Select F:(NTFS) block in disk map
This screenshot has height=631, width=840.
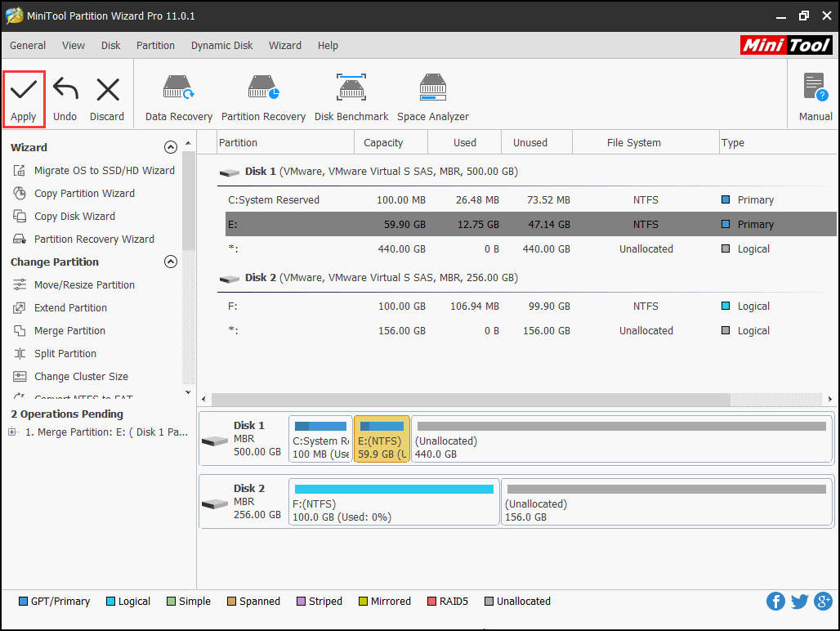pos(394,502)
